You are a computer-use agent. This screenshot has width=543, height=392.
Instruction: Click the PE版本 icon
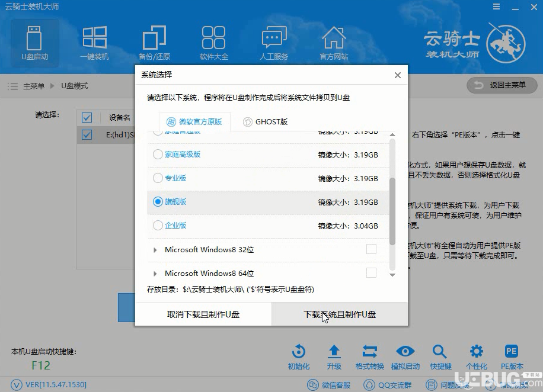point(512,352)
